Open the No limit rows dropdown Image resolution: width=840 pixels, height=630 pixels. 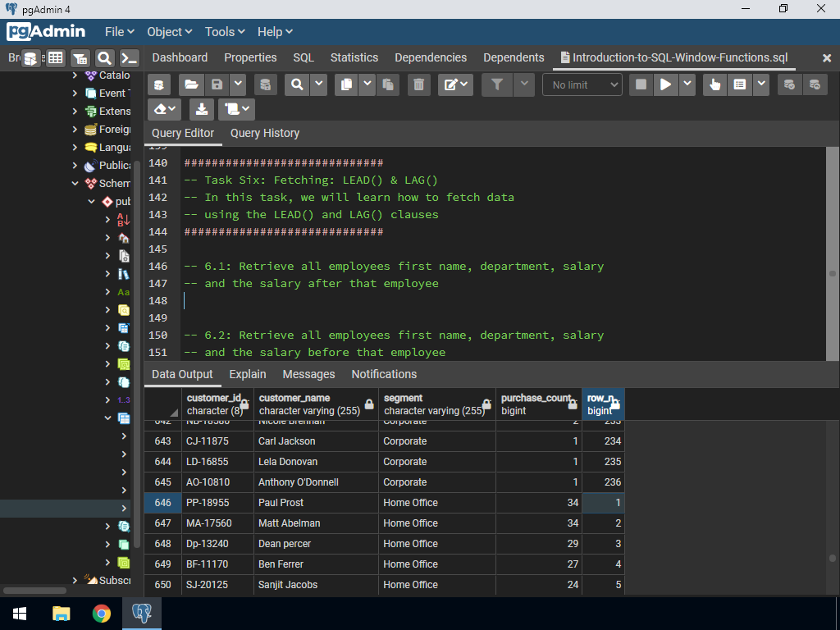coord(582,84)
